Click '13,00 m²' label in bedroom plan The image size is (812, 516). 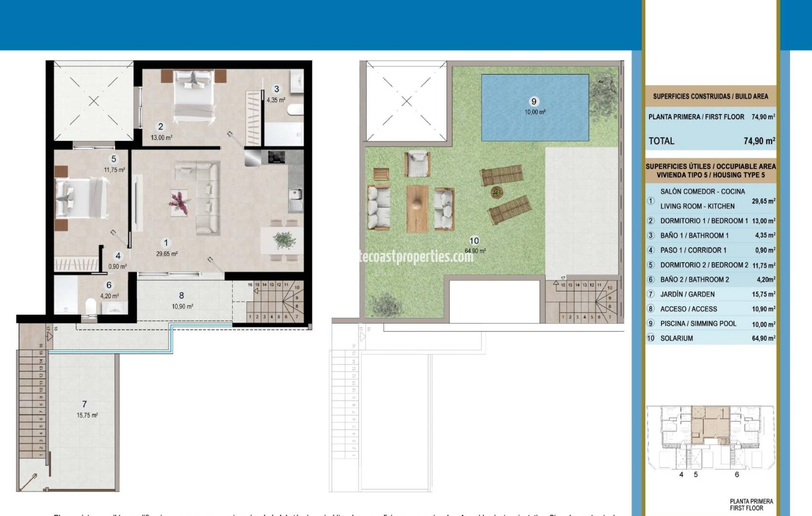tap(161, 138)
